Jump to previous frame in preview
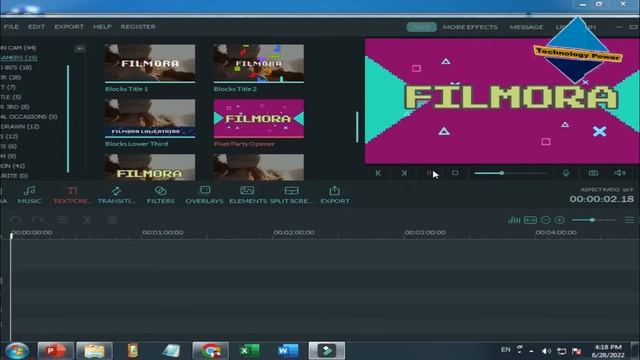This screenshot has width=640, height=360. (378, 173)
